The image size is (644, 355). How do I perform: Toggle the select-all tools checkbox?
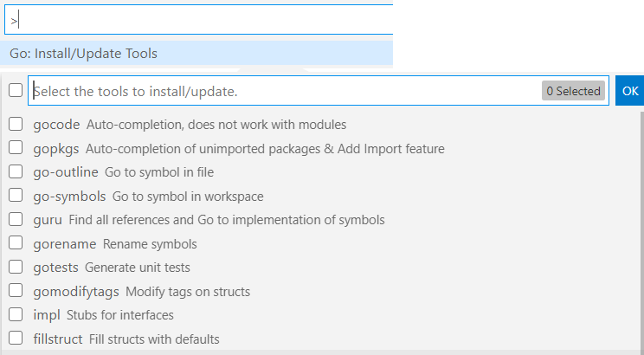coord(16,90)
